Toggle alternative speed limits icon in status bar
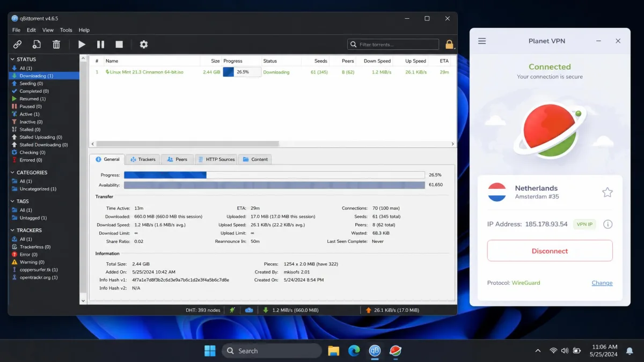This screenshot has width=644, height=362. [x=249, y=310]
